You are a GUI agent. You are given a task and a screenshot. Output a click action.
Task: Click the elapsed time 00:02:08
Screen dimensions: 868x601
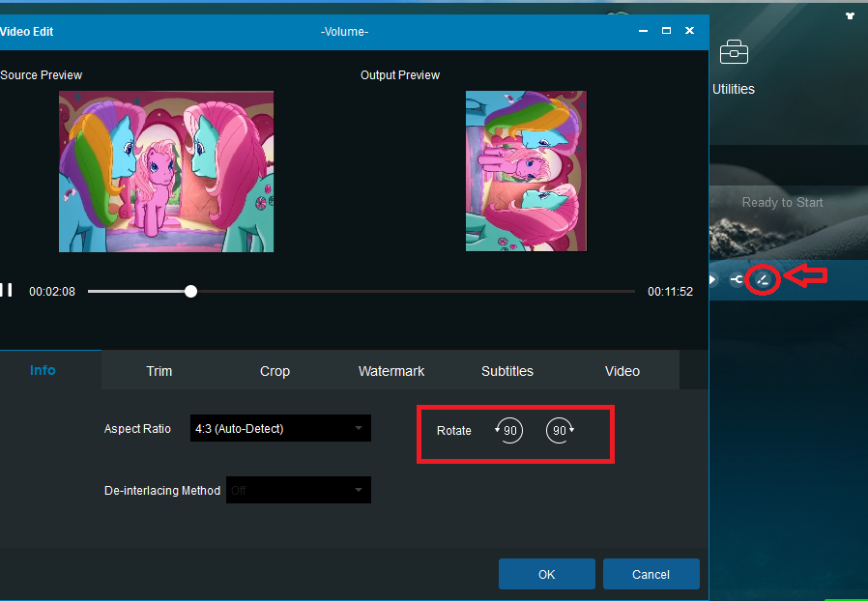click(52, 292)
